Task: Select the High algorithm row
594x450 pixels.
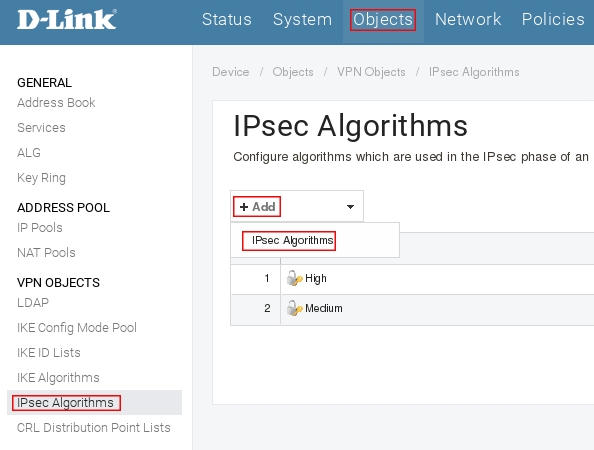Action: (x=412, y=278)
